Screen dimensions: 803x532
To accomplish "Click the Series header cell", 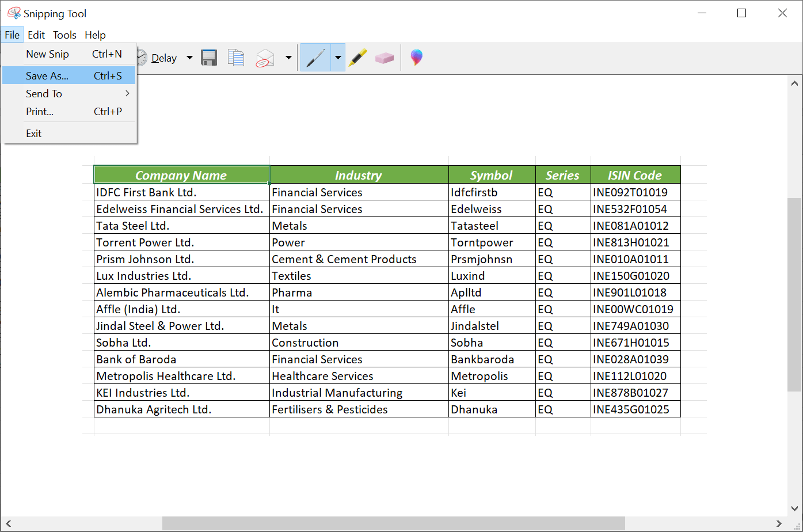I will click(x=563, y=175).
